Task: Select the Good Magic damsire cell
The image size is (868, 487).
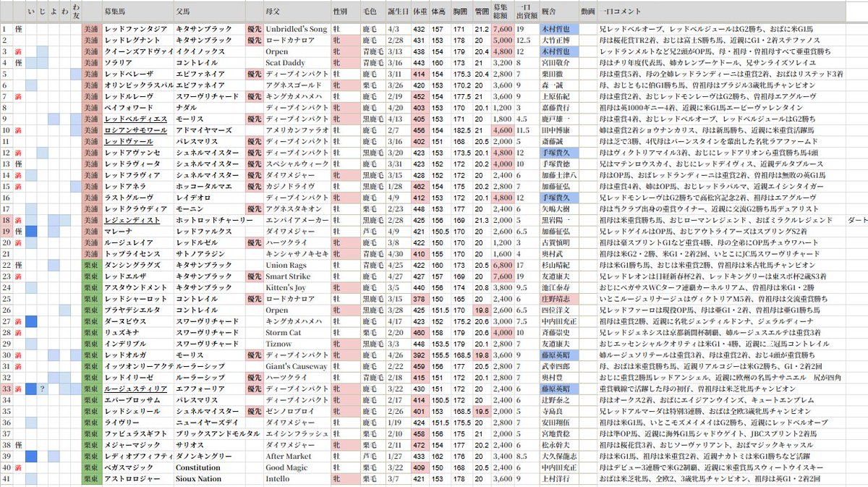Action: tap(286, 467)
